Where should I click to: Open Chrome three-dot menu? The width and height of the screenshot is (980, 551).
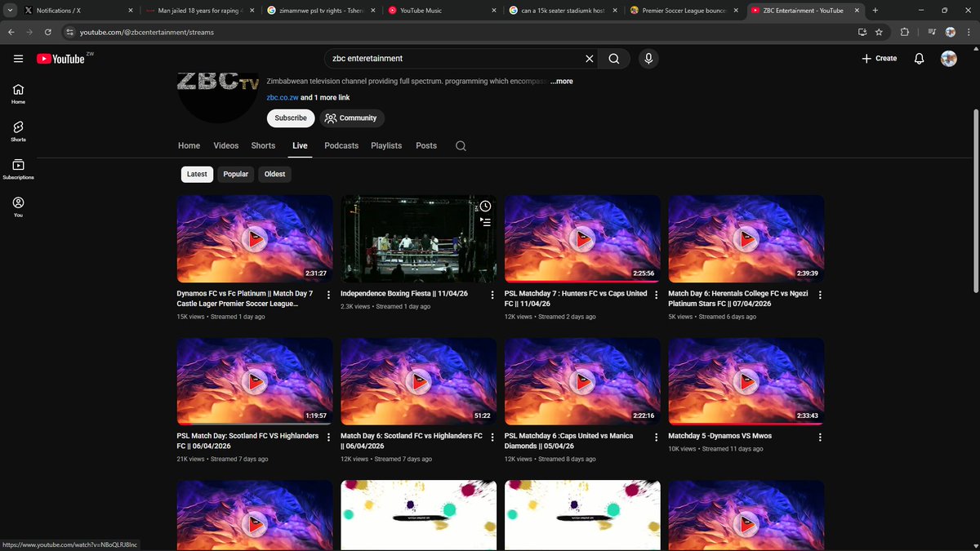point(969,32)
